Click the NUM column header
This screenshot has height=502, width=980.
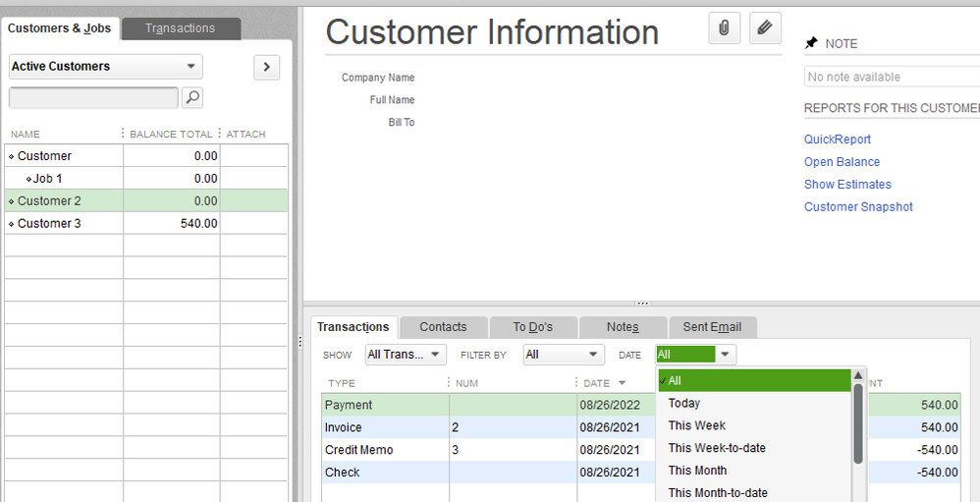coord(466,383)
